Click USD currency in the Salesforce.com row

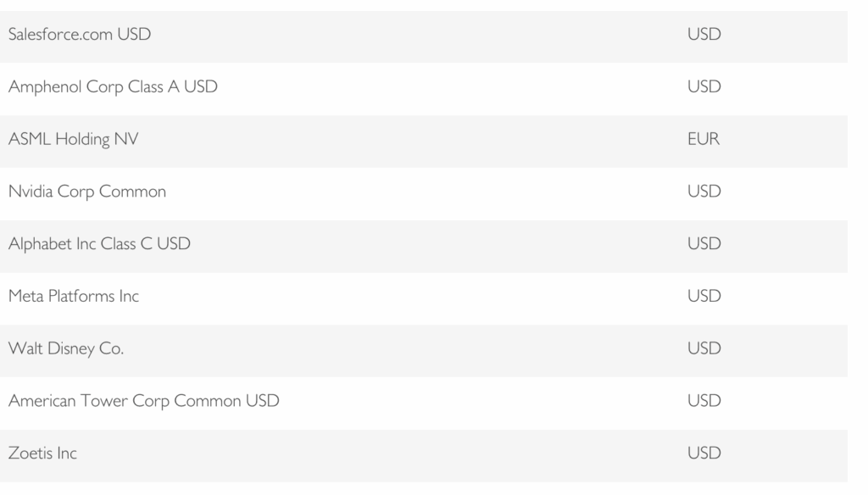coord(704,35)
